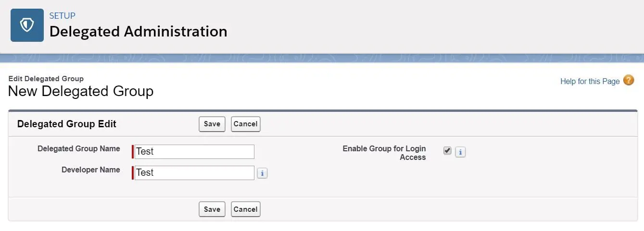Focus the Developer Name text field

pyautogui.click(x=194, y=173)
